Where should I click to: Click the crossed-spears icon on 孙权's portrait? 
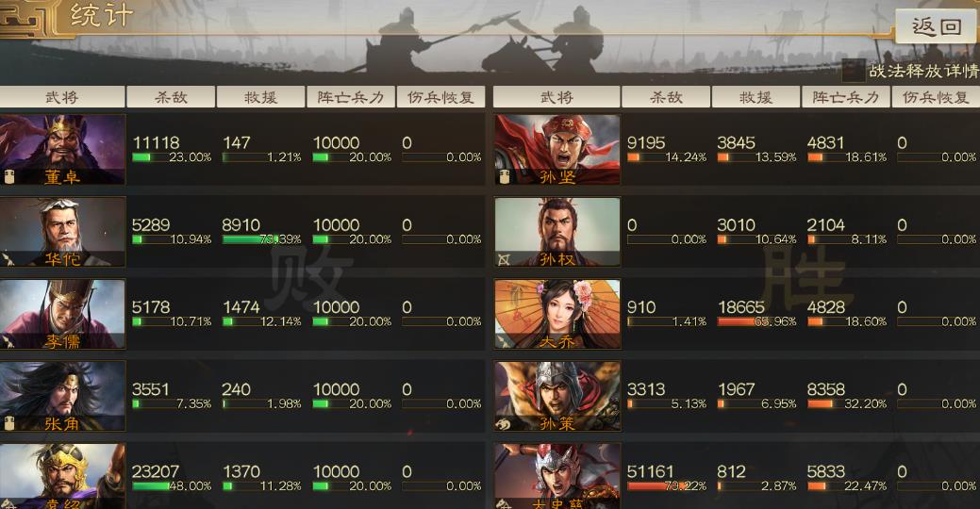504,259
